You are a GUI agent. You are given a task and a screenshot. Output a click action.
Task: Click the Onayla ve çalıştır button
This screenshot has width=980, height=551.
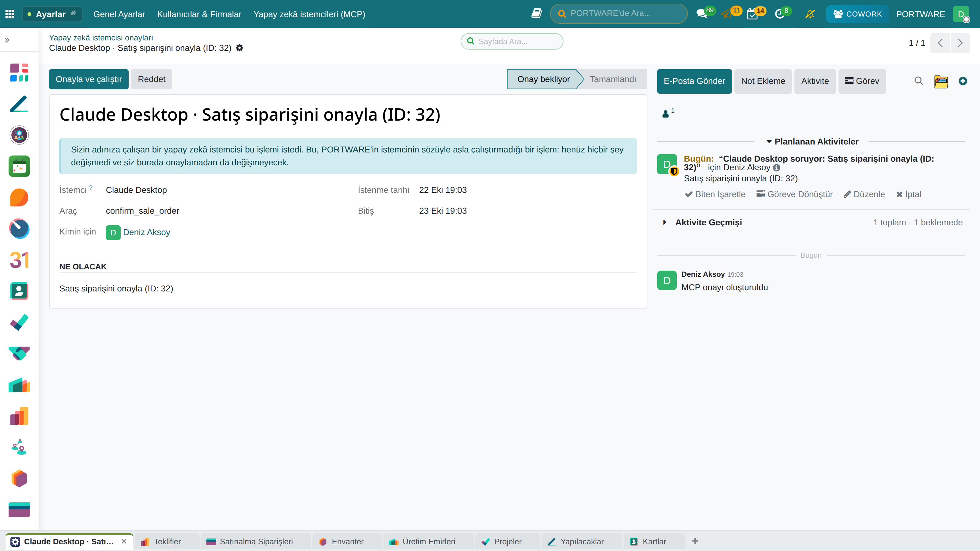click(89, 79)
